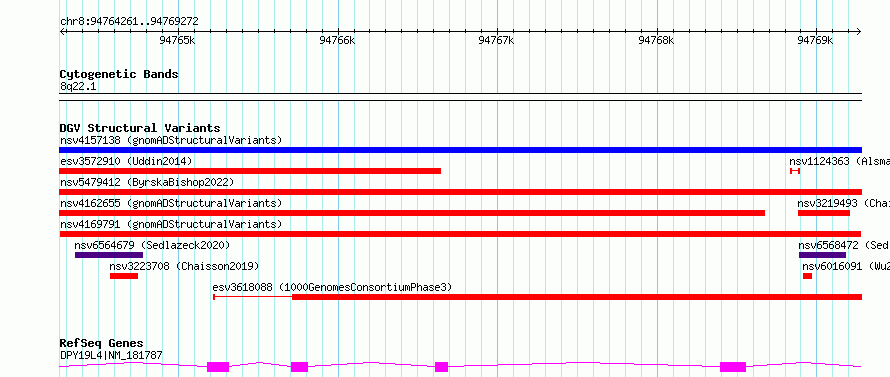Select the nsv4162655 red variant bar

[x=412, y=213]
